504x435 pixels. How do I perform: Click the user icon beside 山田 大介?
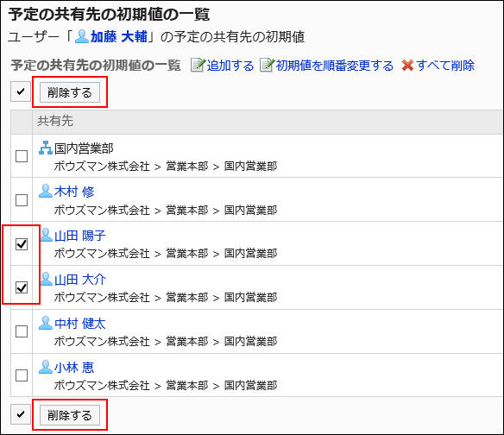46,279
